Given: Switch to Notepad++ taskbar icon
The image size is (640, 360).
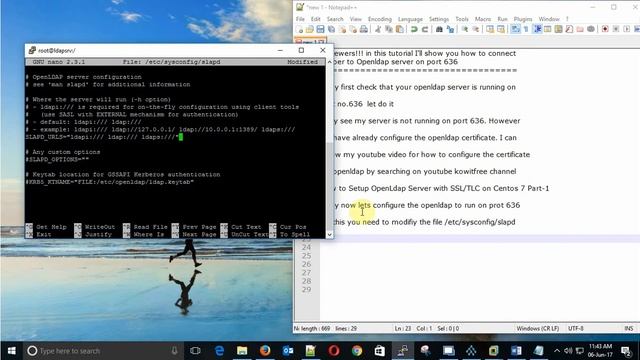Looking at the screenshot, I should point(311,351).
